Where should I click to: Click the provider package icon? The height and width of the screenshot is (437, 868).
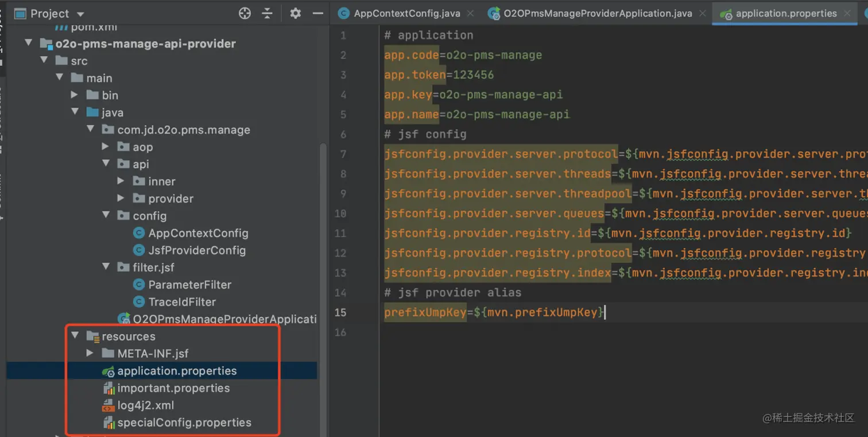[x=139, y=199]
